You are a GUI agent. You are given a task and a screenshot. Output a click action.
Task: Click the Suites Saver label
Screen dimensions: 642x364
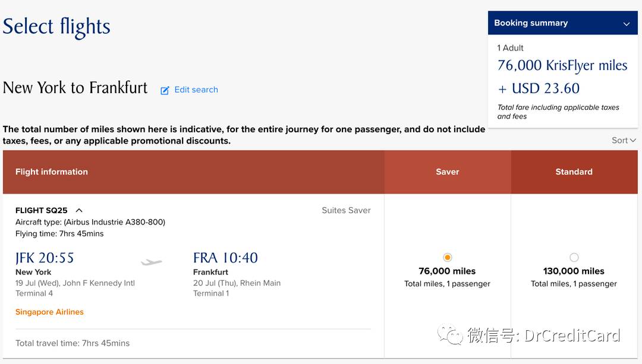pos(346,210)
